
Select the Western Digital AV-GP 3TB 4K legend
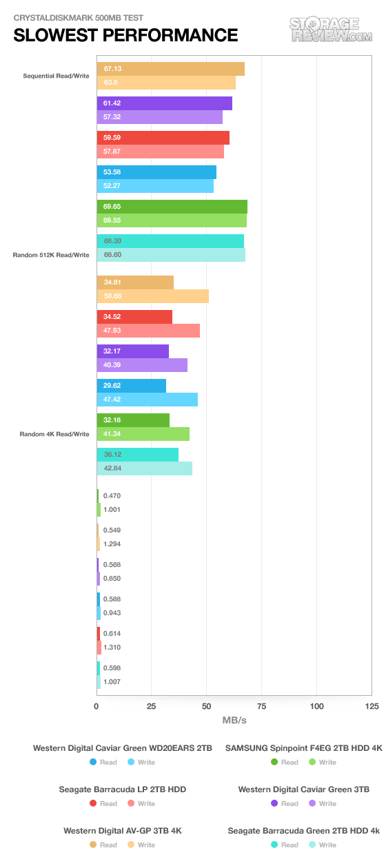(x=123, y=831)
